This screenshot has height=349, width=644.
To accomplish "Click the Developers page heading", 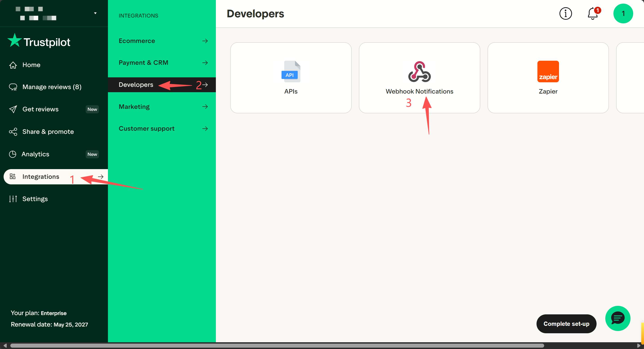I will click(255, 14).
